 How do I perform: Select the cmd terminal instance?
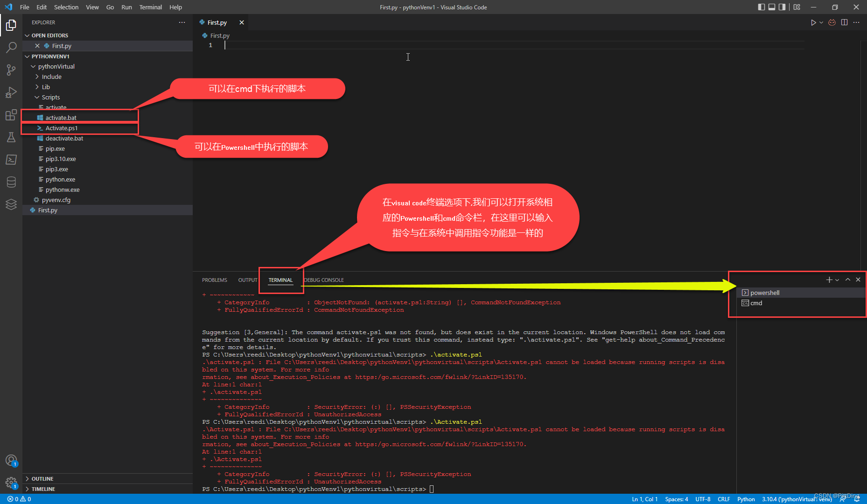click(x=801, y=303)
